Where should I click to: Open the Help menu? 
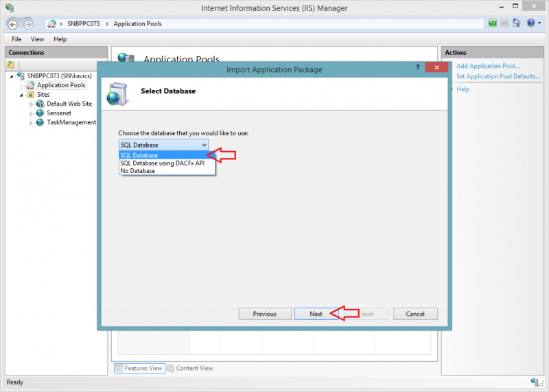(60, 39)
